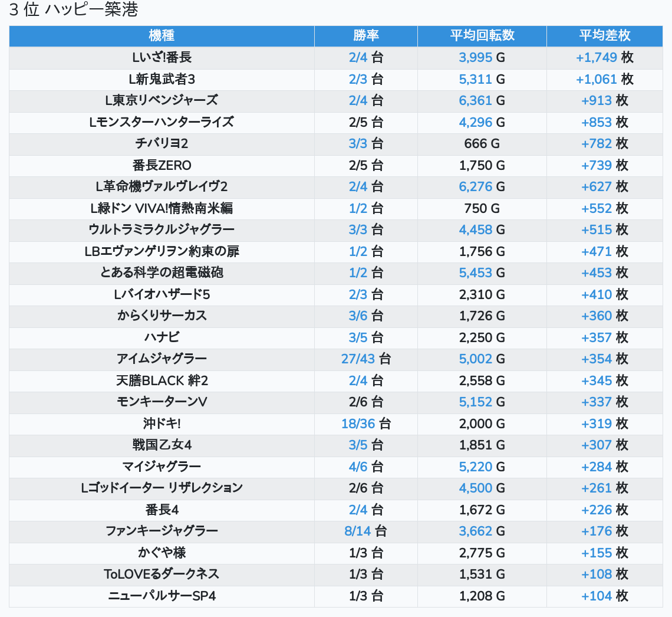Click the 機種 column header

coord(162,35)
